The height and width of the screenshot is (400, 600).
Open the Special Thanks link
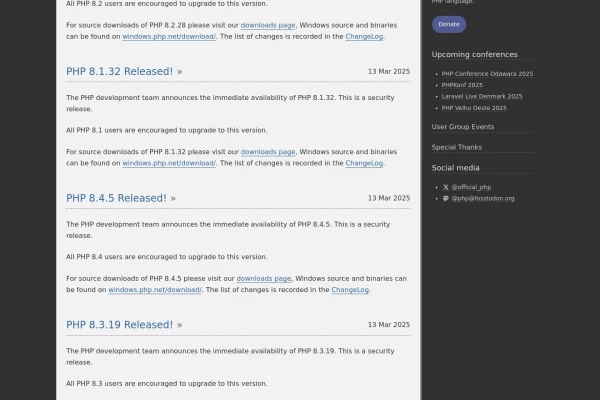pos(457,147)
